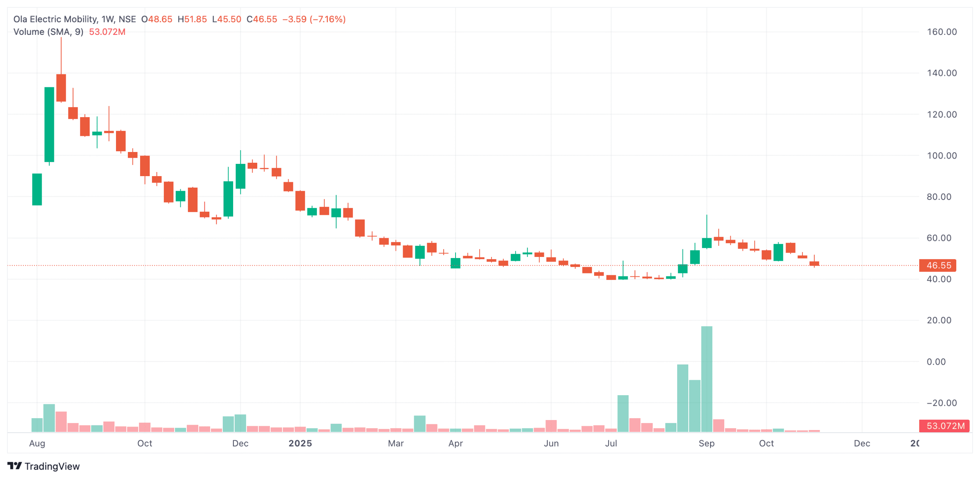Screen dimensions: 980x479
Task: Click the 2025 year label on time axis
Action: pos(300,443)
